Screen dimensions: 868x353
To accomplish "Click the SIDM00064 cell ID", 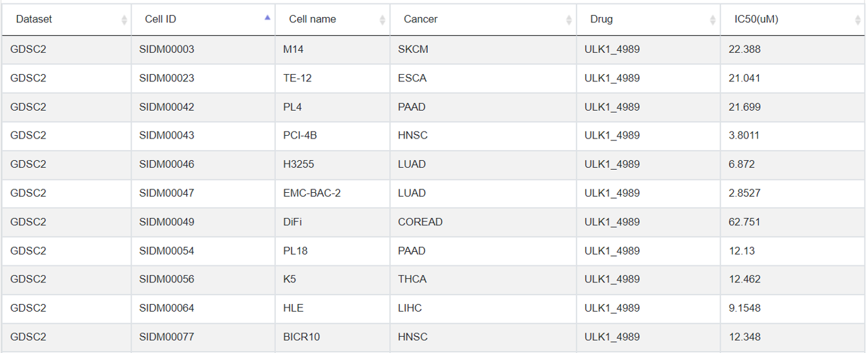I will coord(167,308).
